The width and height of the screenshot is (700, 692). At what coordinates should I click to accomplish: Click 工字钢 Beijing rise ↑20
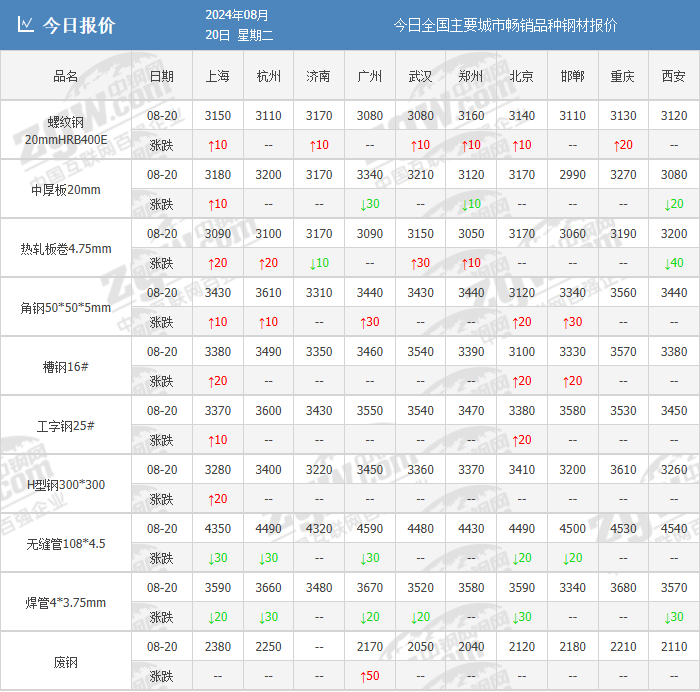click(521, 440)
